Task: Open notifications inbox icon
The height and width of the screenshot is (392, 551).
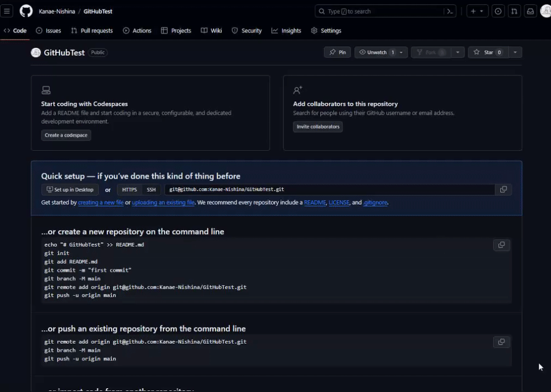Action: pos(530,11)
